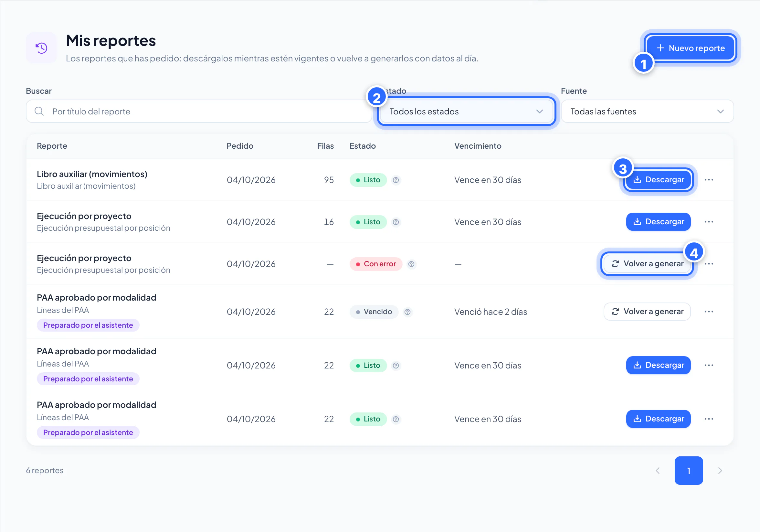
Task: Select page 1 in pagination
Action: coord(689,470)
